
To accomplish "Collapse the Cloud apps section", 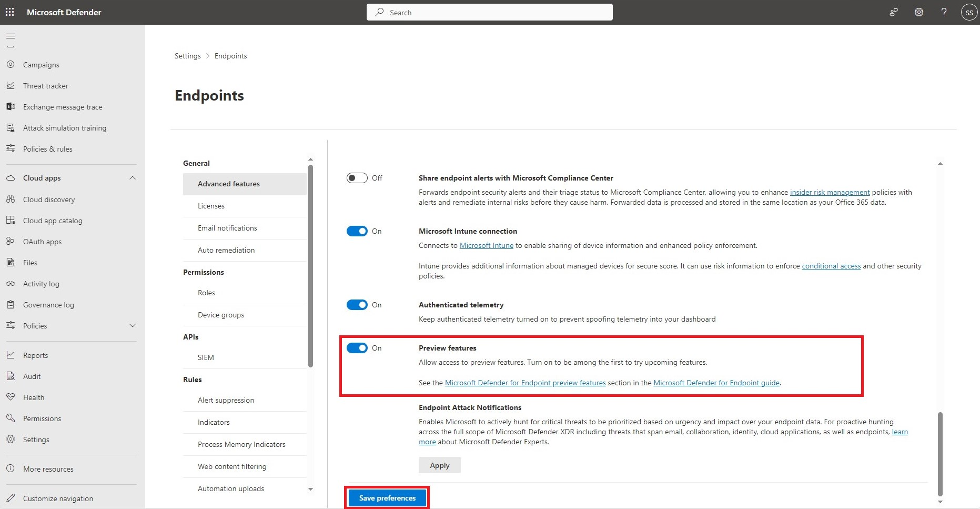I will [x=133, y=177].
